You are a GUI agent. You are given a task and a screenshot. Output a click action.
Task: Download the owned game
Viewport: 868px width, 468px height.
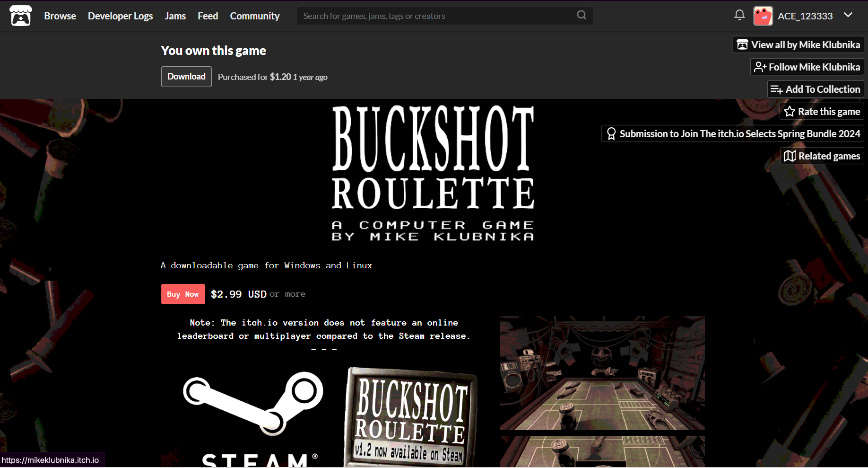coord(186,77)
